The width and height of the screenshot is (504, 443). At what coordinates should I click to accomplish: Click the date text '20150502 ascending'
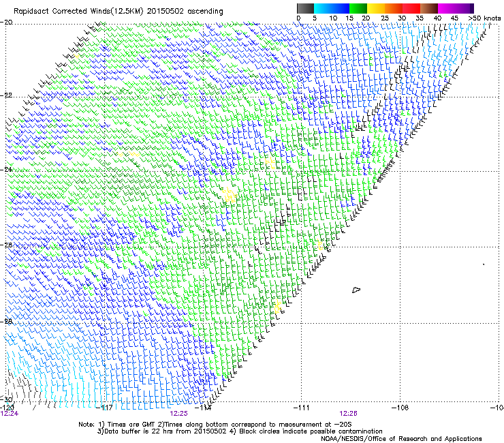[x=185, y=12]
